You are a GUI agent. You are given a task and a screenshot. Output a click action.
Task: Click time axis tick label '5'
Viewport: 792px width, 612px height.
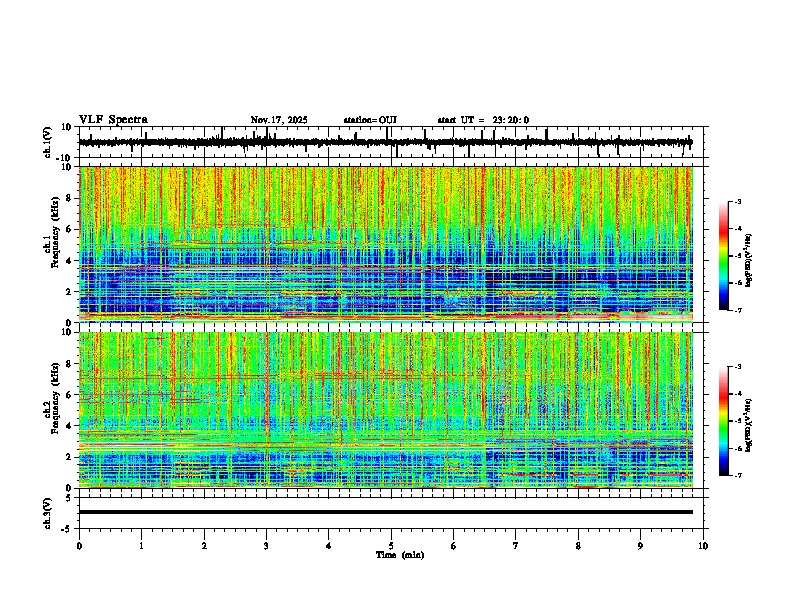[391, 546]
